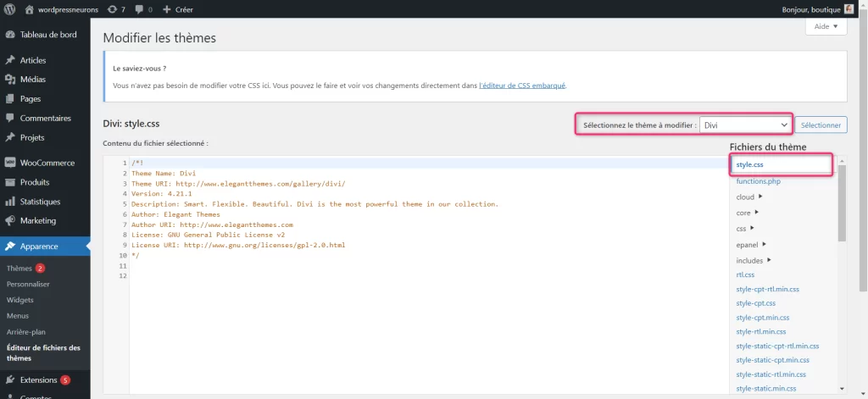Viewport: 868px width, 399px height.
Task: Click the comments bubble icon in admin bar
Action: (x=141, y=9)
